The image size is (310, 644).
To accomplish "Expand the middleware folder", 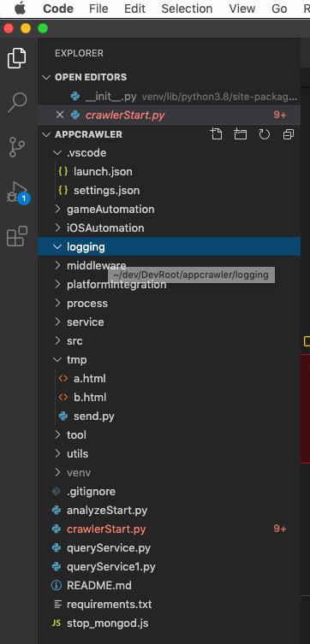I will pos(57,265).
